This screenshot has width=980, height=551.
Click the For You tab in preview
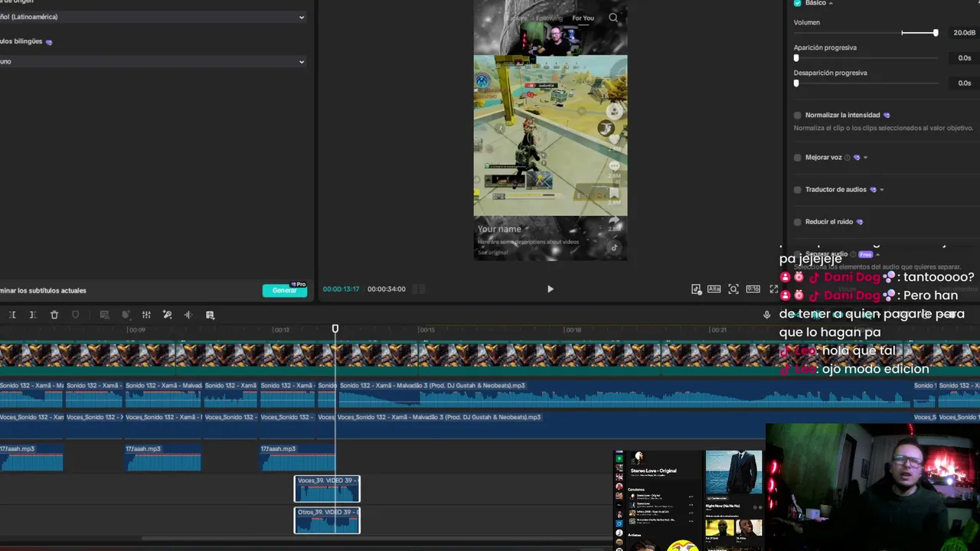tap(583, 18)
